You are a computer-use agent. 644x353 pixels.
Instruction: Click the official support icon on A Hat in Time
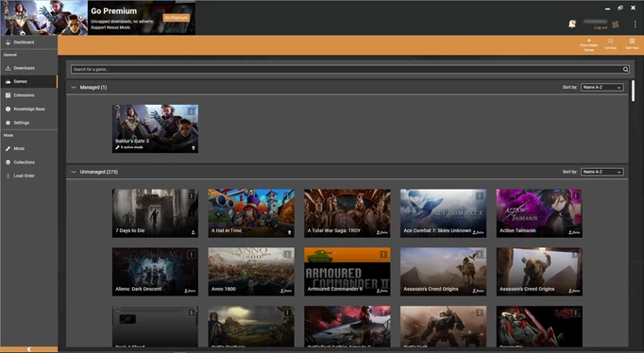click(x=289, y=232)
